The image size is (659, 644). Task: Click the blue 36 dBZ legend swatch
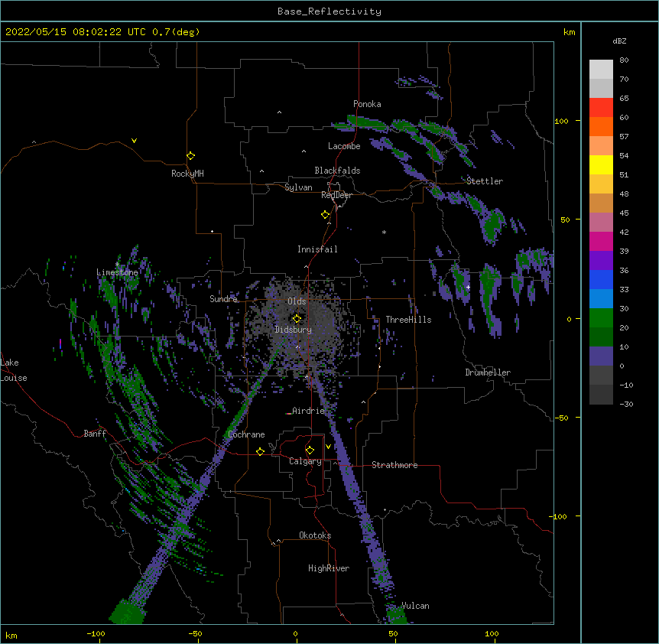coord(601,279)
